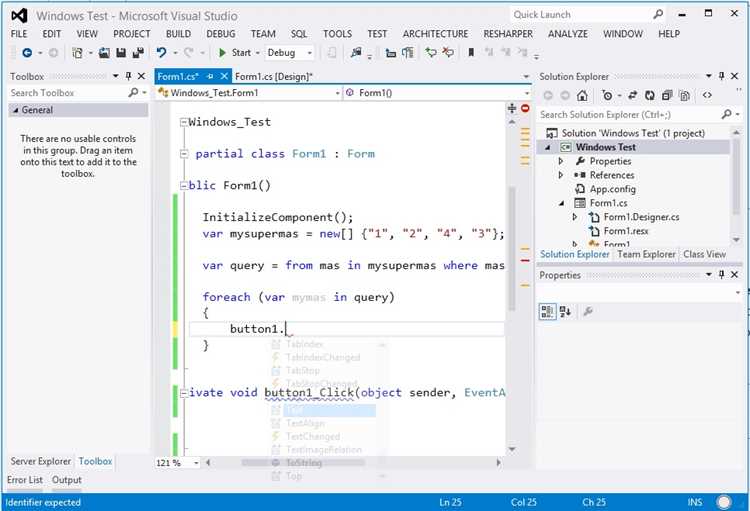
Task: Open the Debug configuration dropdown
Action: coord(309,53)
